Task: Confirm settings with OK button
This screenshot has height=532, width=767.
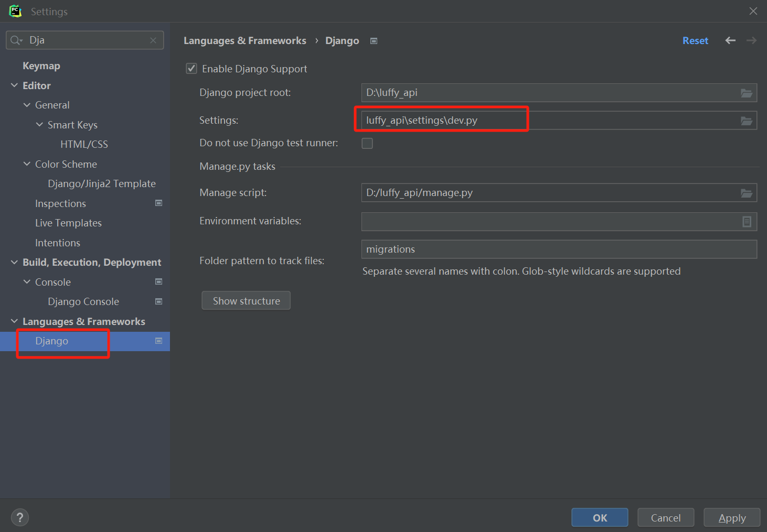Action: pyautogui.click(x=600, y=518)
